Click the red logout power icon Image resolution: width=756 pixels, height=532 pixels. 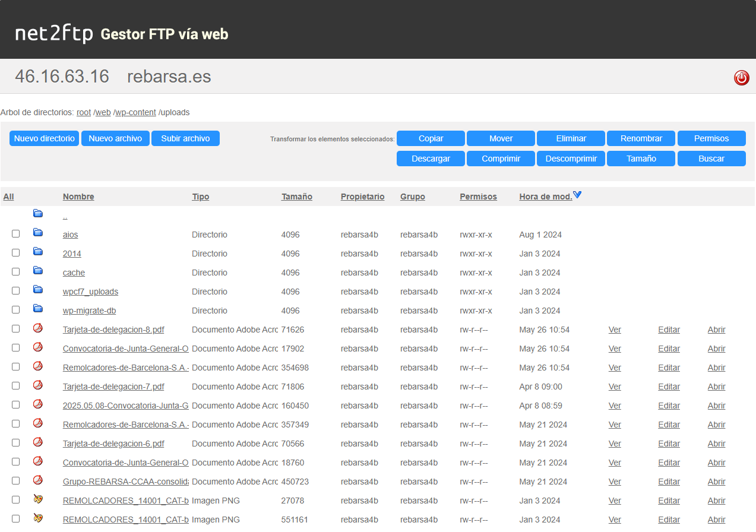[x=741, y=78]
